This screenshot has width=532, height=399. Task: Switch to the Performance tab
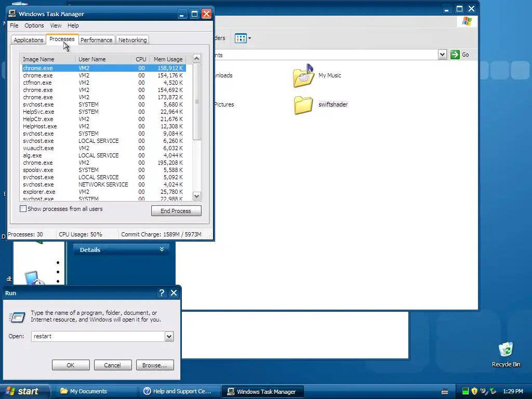pyautogui.click(x=96, y=40)
